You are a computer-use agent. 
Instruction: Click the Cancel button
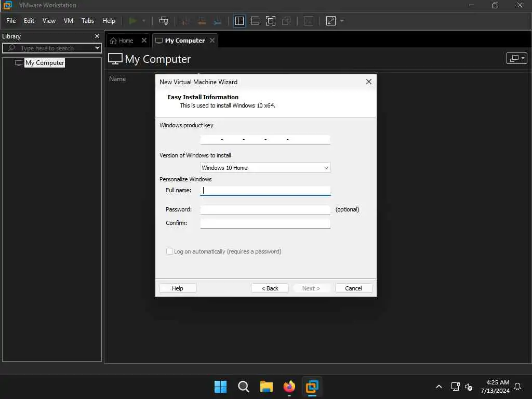[353, 288]
